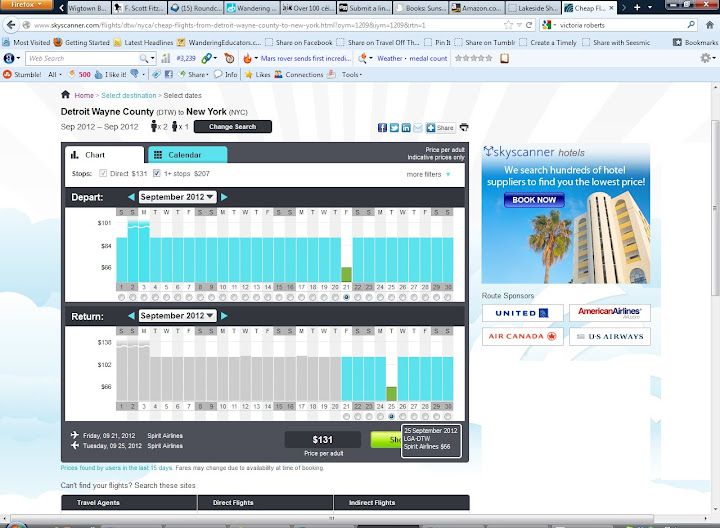The height and width of the screenshot is (528, 720).
Task: Click search magnifier in Google search box
Action: pyautogui.click(x=691, y=25)
